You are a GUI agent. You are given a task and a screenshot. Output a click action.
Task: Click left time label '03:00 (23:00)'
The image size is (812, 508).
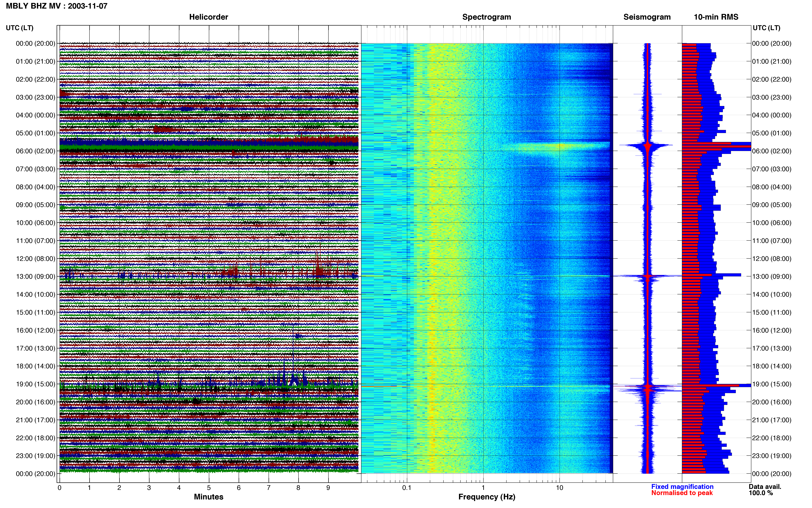pos(36,97)
